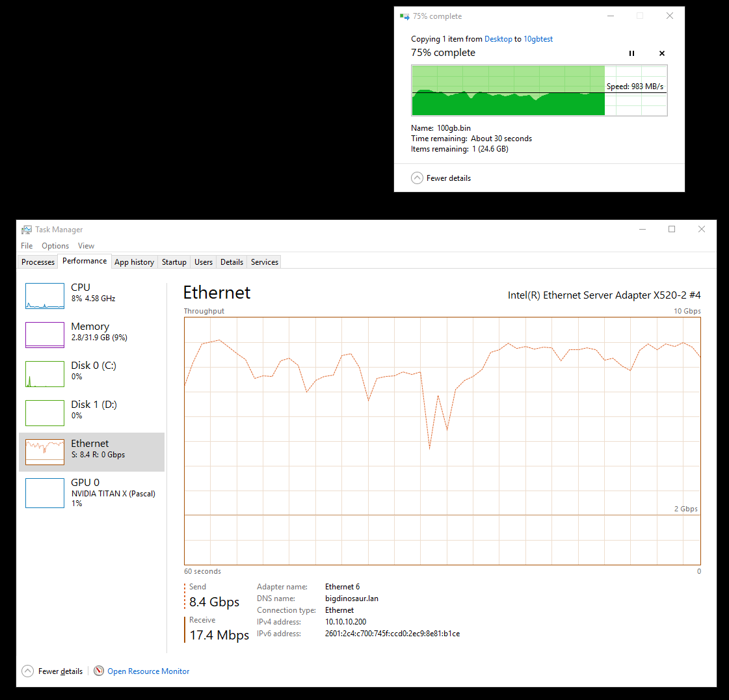The image size is (729, 700).
Task: Open the Options menu
Action: (55, 246)
